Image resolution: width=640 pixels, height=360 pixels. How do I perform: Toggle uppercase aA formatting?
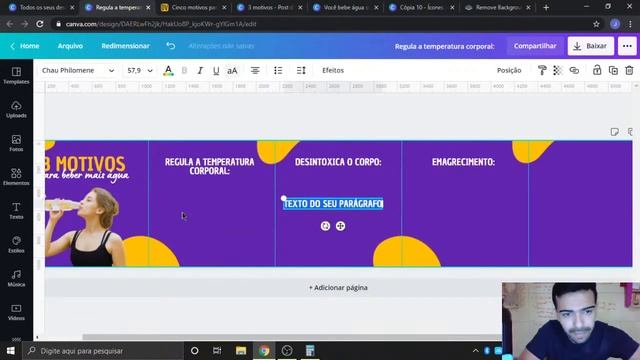click(x=232, y=71)
